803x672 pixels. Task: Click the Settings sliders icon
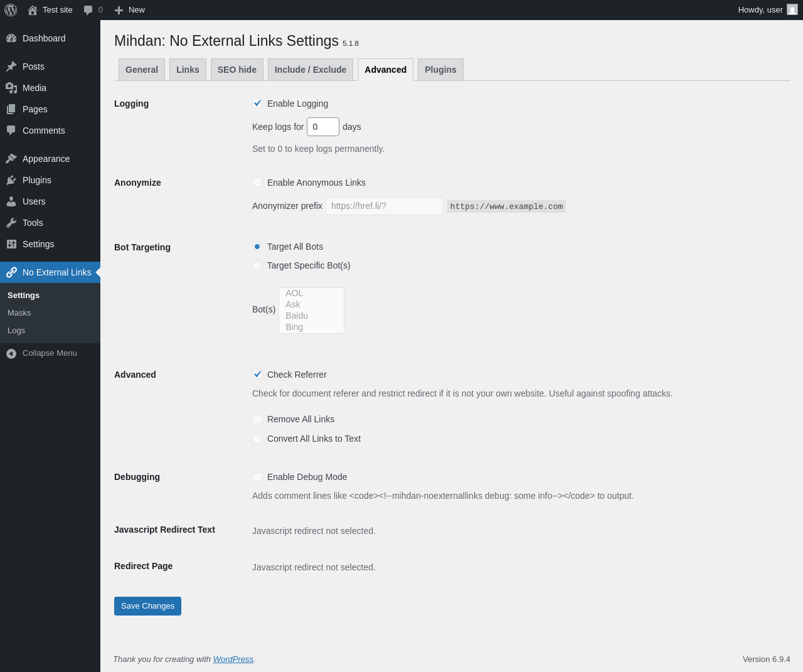point(11,244)
